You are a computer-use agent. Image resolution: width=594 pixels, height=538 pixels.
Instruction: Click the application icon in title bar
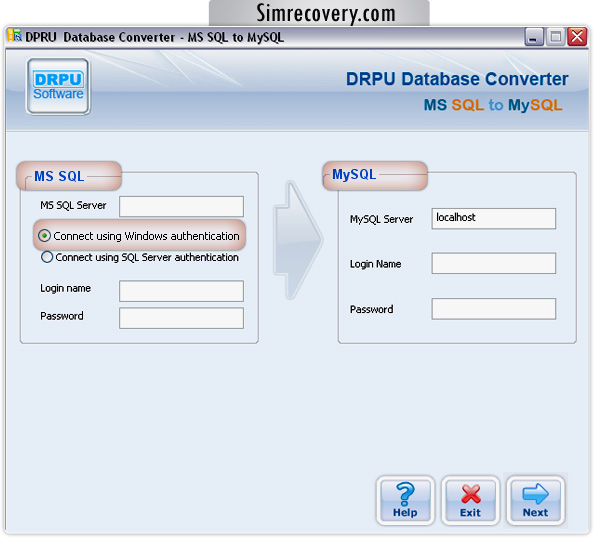click(14, 36)
